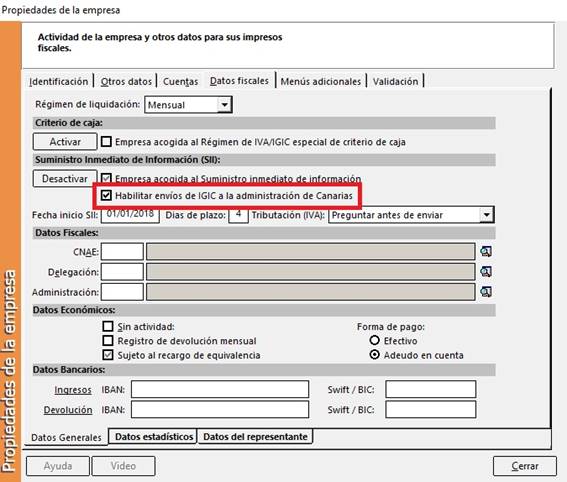Switch to the Identificación tab
Screen dimensions: 567x482
click(x=59, y=81)
